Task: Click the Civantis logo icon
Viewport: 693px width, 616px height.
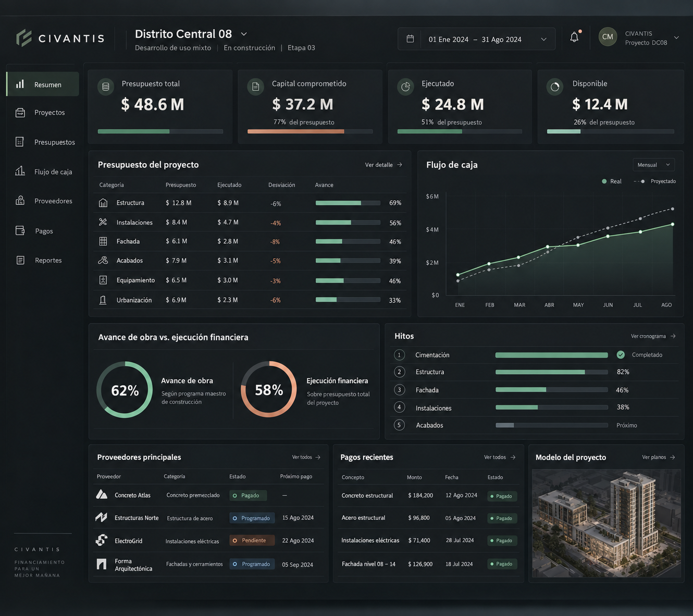Action: [x=24, y=38]
